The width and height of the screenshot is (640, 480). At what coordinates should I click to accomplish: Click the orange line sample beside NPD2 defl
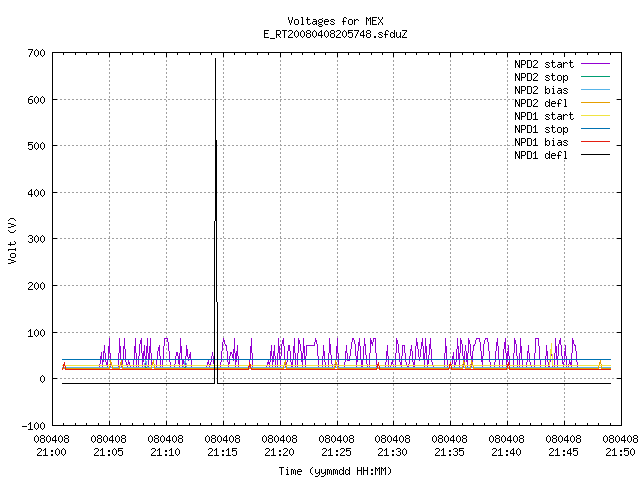(x=595, y=102)
